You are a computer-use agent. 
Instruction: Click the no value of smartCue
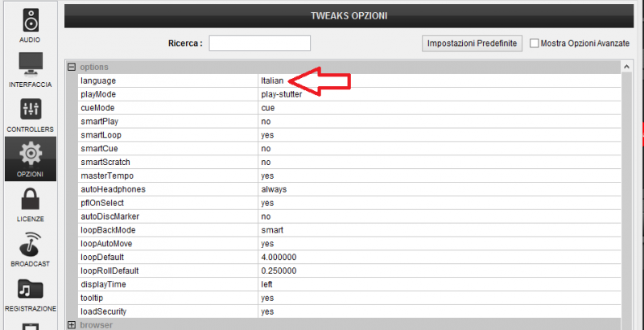(x=266, y=149)
